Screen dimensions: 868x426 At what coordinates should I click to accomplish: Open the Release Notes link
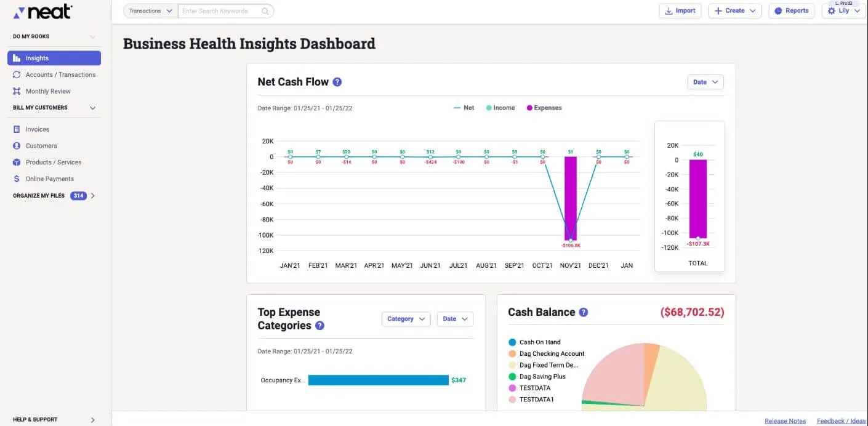click(x=785, y=421)
